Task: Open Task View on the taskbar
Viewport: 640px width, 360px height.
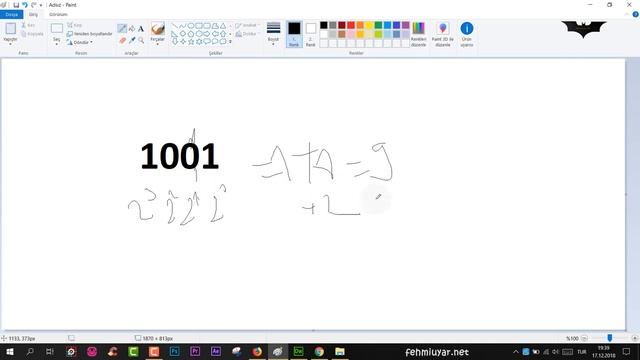Action: pyautogui.click(x=50, y=351)
